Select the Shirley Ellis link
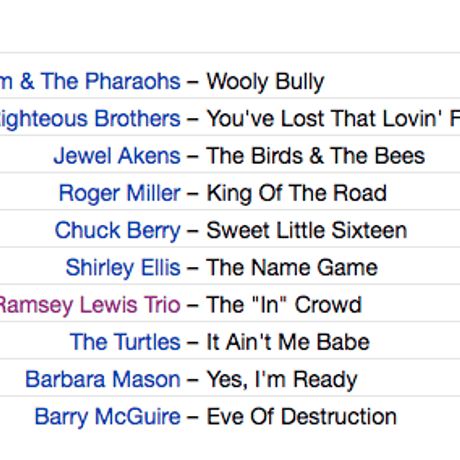This screenshot has width=460, height=460. [x=123, y=268]
